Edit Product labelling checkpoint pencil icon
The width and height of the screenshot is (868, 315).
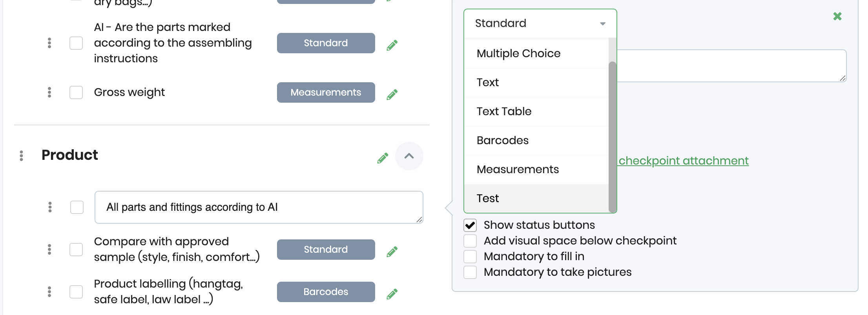point(392,294)
